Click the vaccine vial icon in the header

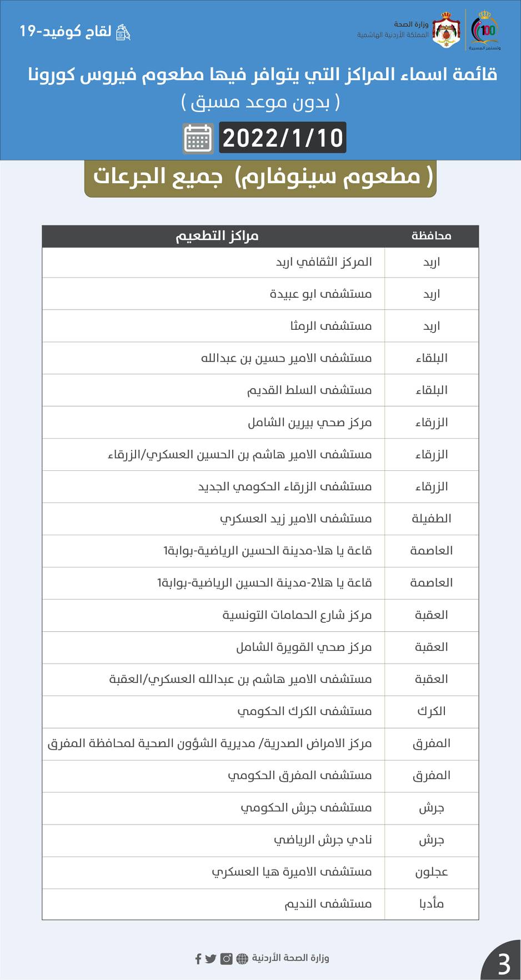[123, 32]
